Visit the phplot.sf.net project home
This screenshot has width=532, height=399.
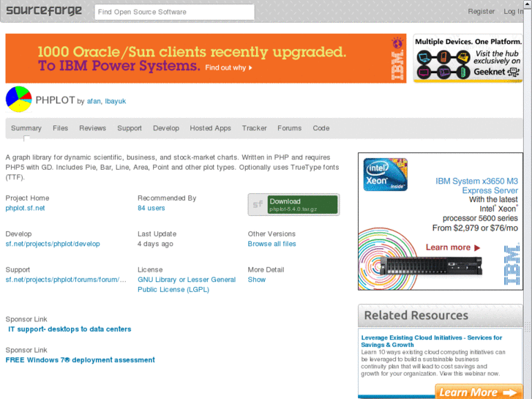pos(25,208)
